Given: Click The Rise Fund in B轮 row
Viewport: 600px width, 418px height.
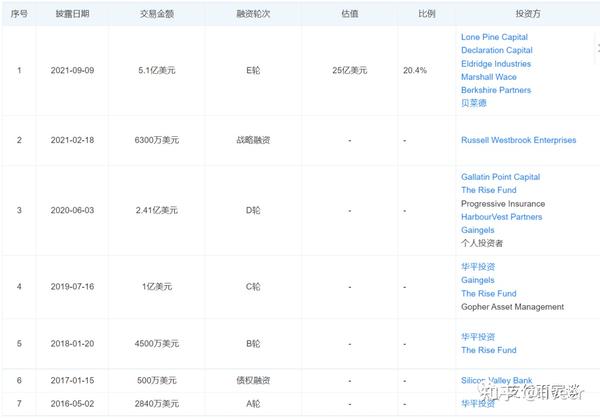Looking at the screenshot, I should coord(489,350).
